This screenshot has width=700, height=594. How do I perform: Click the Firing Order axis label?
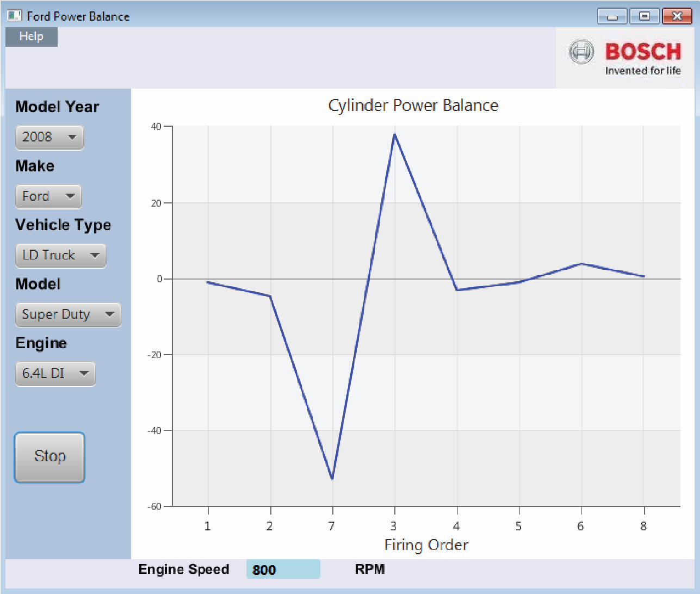426,545
